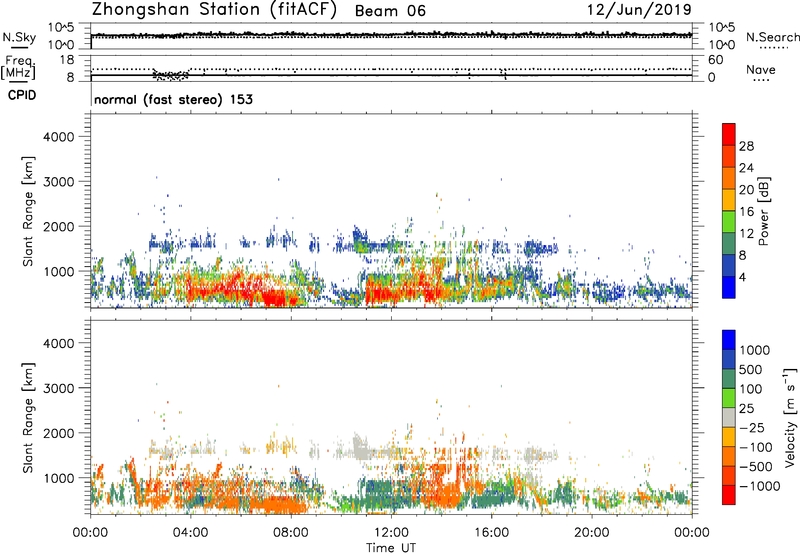Click the frequency dip cluster in Freq panel

coord(170,75)
